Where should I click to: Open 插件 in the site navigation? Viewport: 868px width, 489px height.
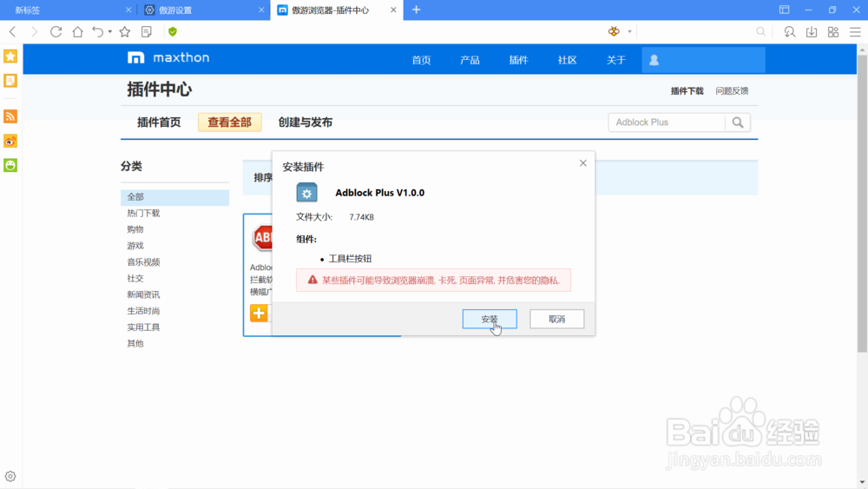click(x=519, y=60)
